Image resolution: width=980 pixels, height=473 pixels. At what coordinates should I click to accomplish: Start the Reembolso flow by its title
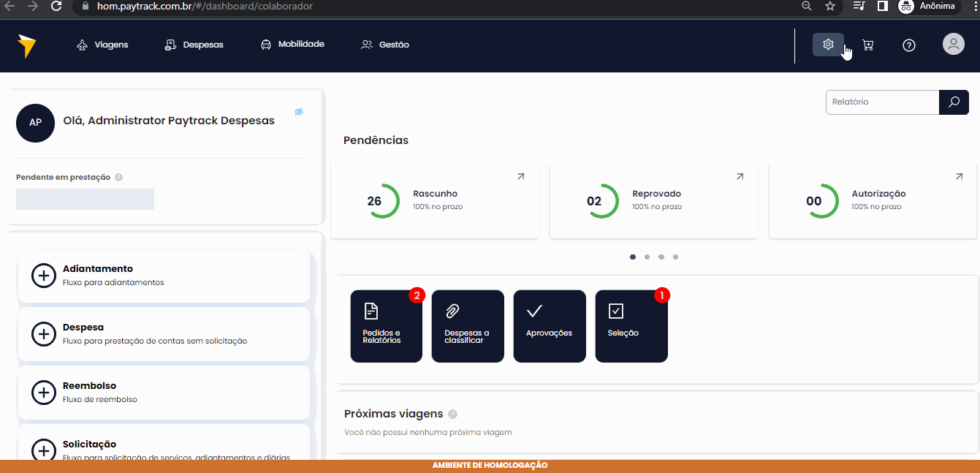tap(89, 386)
